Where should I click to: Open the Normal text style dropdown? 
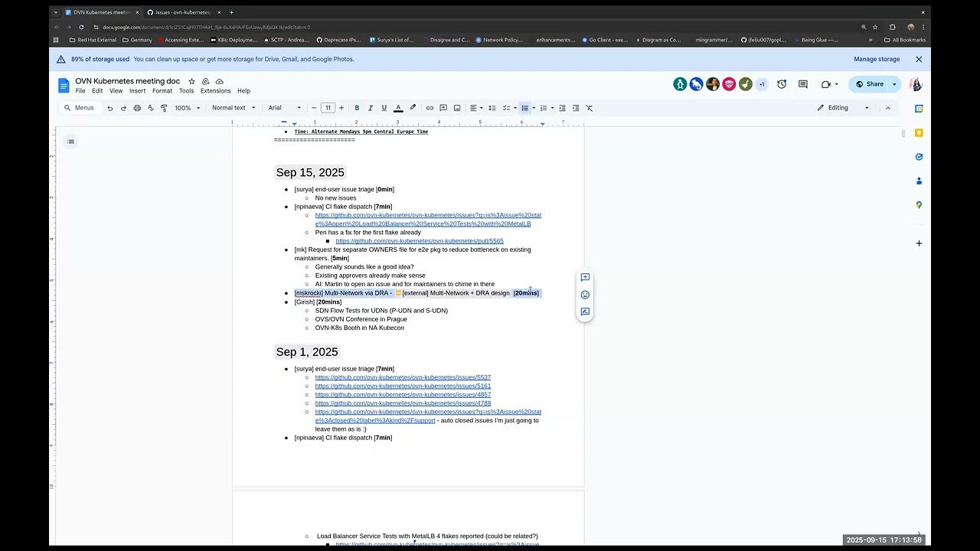click(x=234, y=108)
